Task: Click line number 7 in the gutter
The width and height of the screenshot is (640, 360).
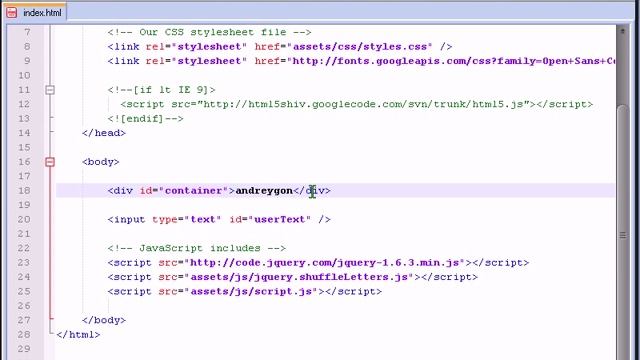Action: point(27,32)
